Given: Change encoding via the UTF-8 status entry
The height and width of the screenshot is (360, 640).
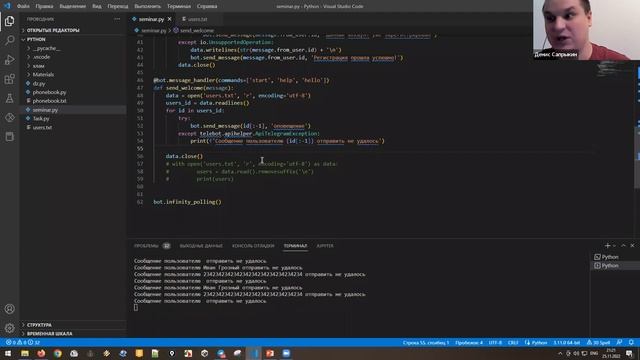Looking at the screenshot, I should pos(495,342).
